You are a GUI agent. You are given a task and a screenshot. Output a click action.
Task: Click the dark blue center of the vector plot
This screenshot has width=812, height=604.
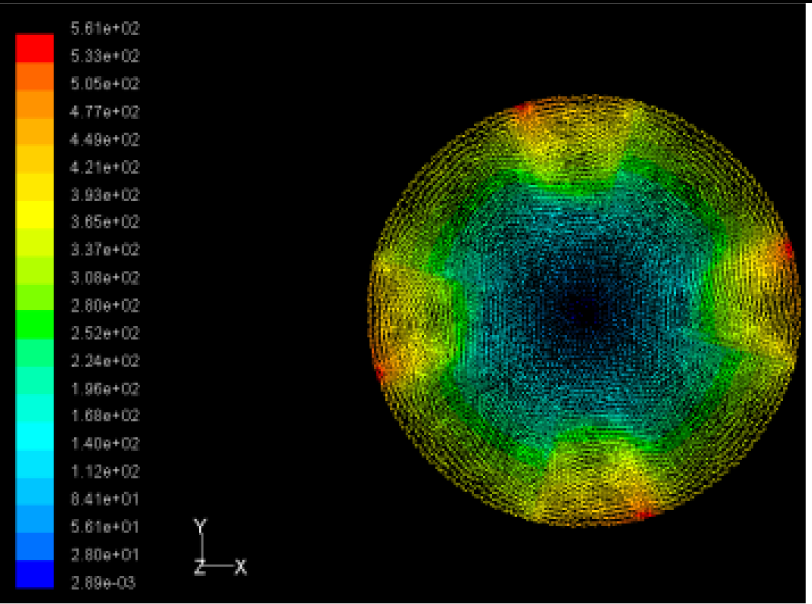[583, 313]
